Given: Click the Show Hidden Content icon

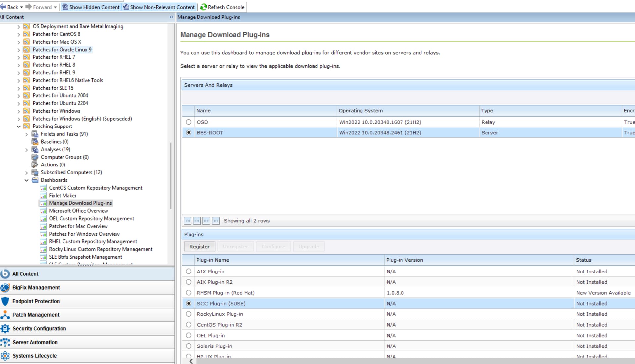Looking at the screenshot, I should (x=65, y=7).
